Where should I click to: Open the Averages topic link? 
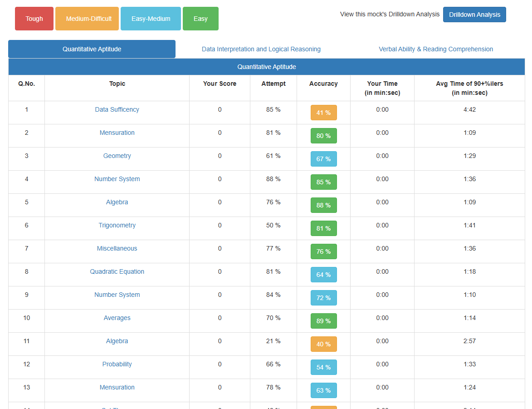tap(117, 318)
